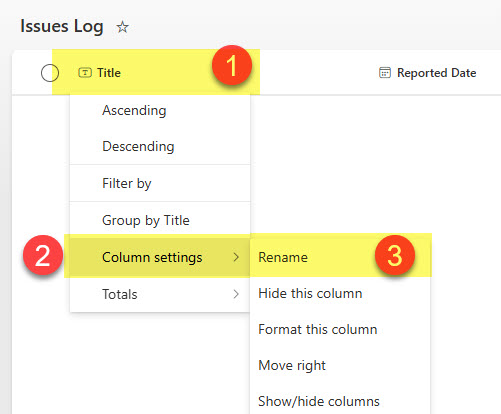Select Hide this column
Viewport: 501px width, 414px height.
point(340,293)
